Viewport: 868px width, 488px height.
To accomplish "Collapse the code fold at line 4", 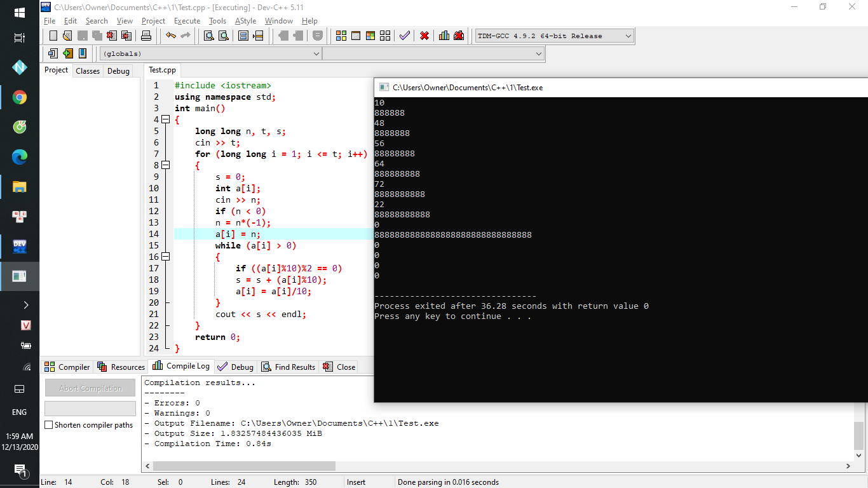I will coord(166,119).
